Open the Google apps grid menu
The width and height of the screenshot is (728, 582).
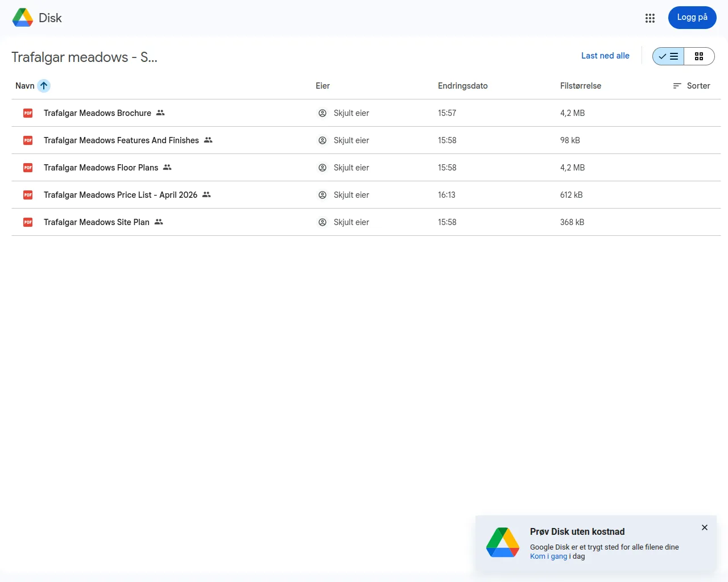tap(650, 18)
